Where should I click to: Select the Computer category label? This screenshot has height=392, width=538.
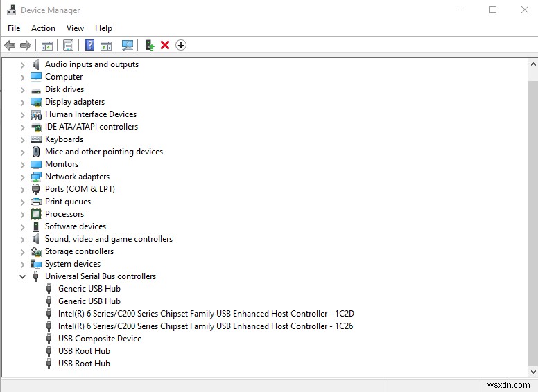point(64,77)
